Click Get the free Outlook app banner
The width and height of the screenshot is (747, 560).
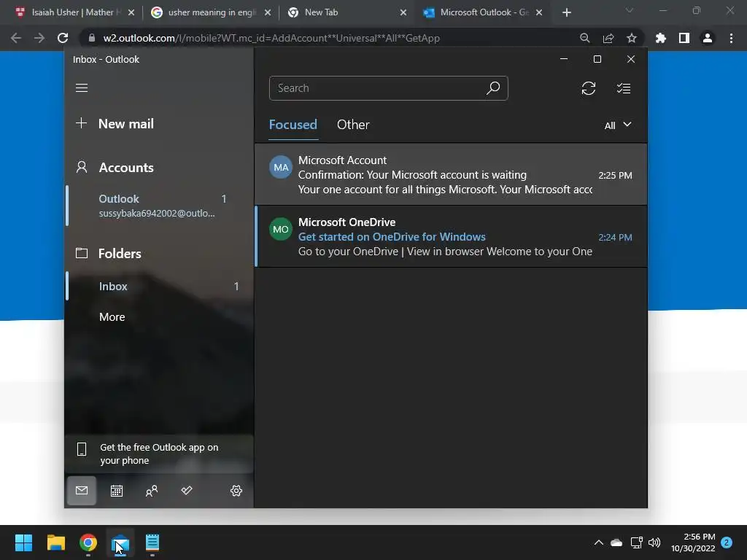pos(158,454)
